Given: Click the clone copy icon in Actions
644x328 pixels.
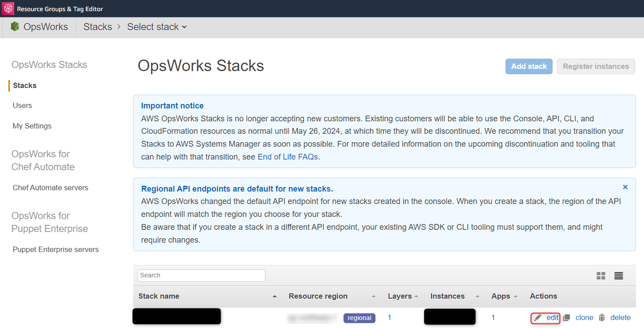Looking at the screenshot, I should point(566,317).
